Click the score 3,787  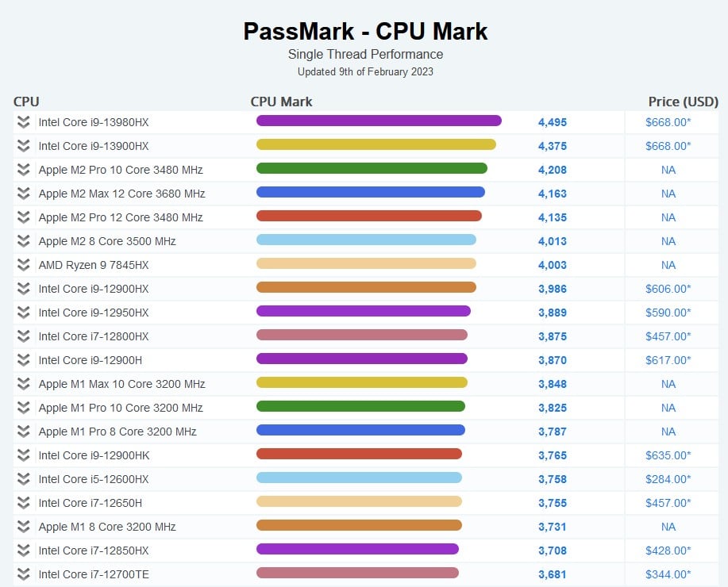553,432
